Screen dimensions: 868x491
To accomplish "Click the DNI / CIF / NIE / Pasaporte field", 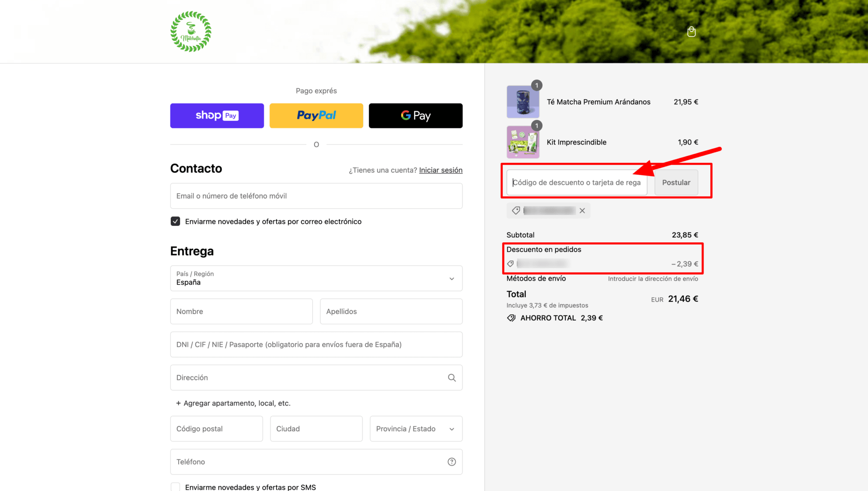I will [x=316, y=345].
